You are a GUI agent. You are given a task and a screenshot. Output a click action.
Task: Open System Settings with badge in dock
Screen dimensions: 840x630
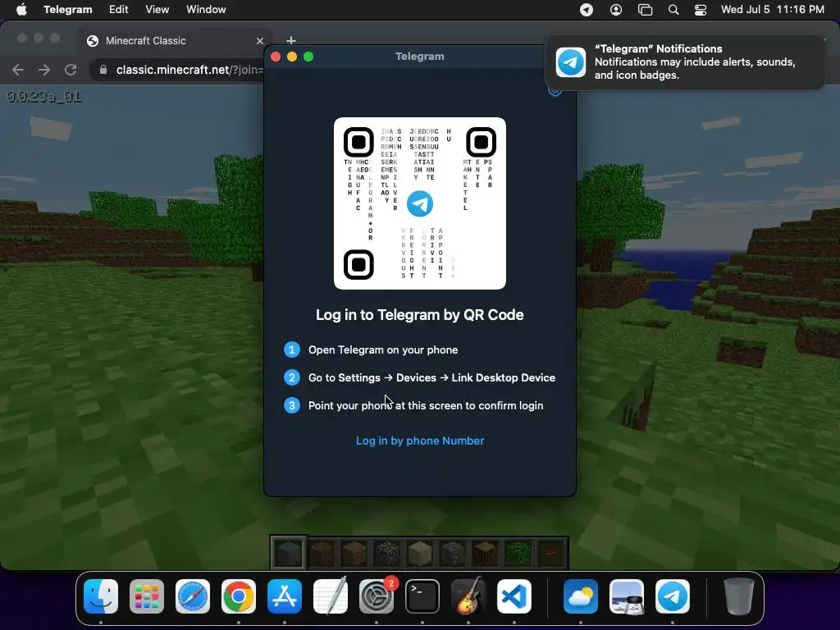(x=377, y=596)
